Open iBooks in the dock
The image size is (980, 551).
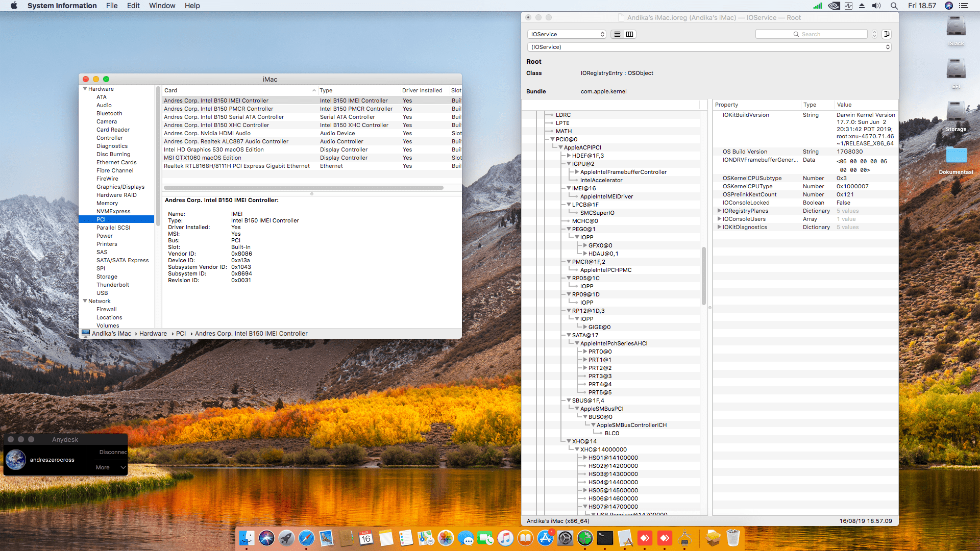(525, 538)
